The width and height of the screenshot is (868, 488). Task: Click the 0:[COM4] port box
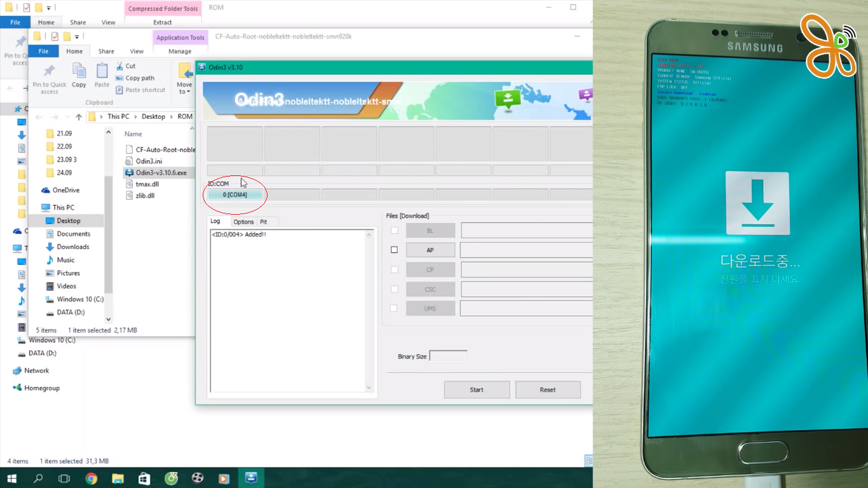(x=235, y=194)
